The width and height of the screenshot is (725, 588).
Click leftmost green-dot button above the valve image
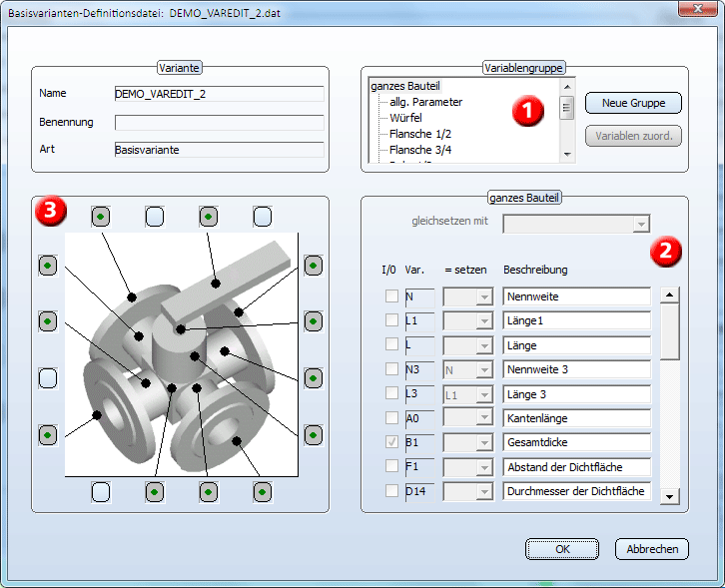point(101,216)
